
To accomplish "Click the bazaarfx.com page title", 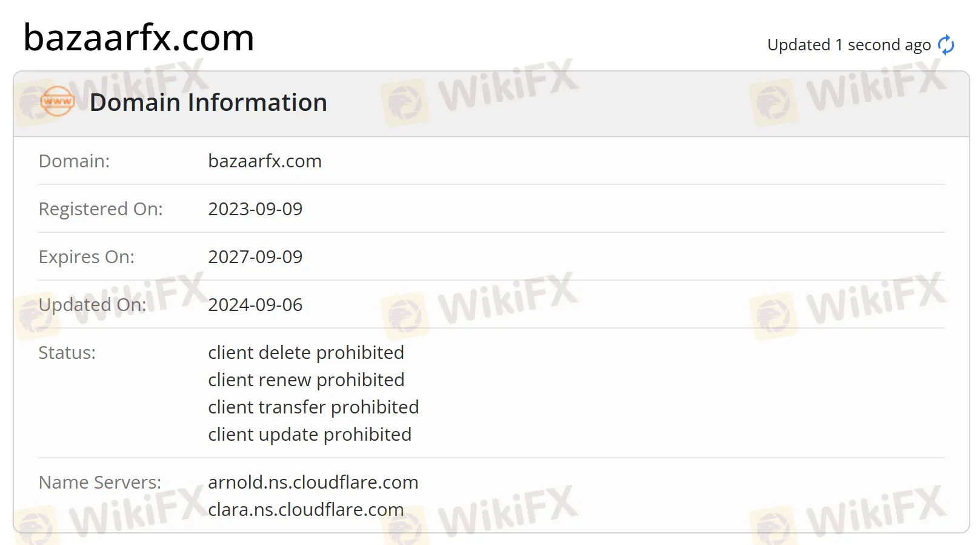I will coord(139,38).
